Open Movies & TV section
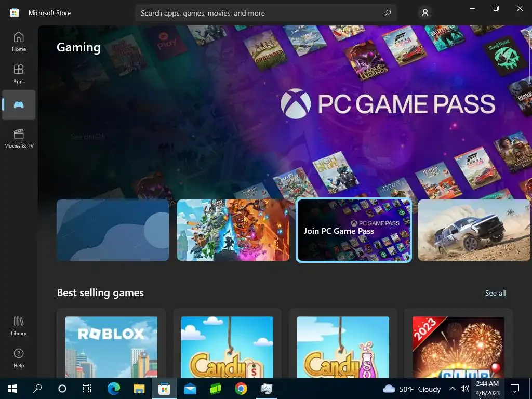 [x=19, y=138]
